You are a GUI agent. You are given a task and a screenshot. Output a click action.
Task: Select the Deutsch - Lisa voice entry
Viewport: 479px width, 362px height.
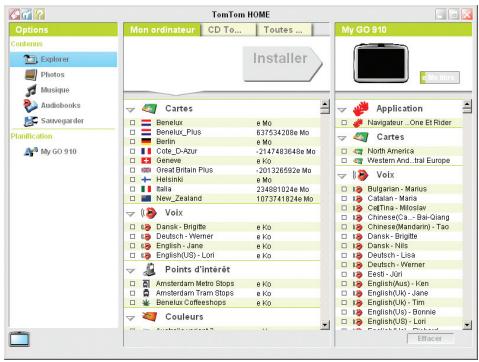pos(391,255)
